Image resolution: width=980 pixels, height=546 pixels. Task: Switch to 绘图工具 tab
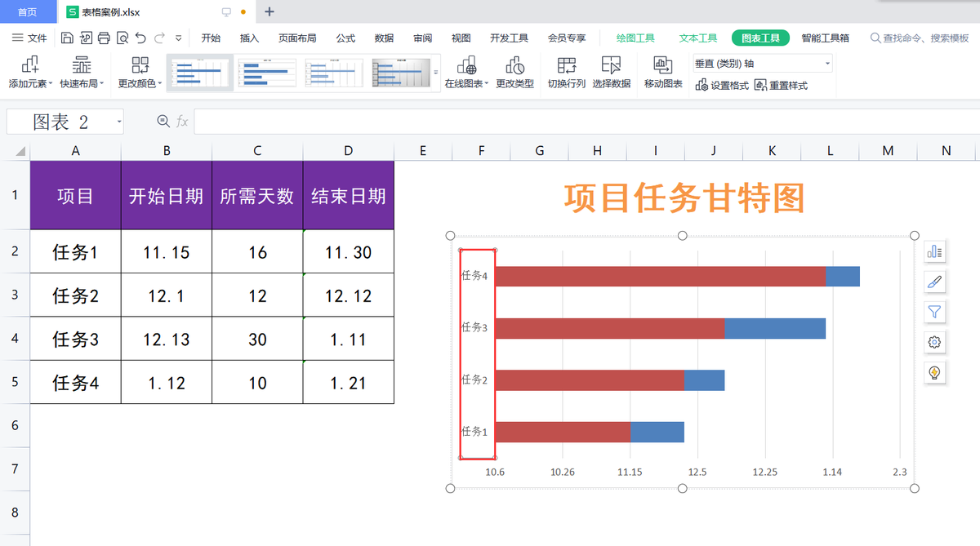pos(635,38)
